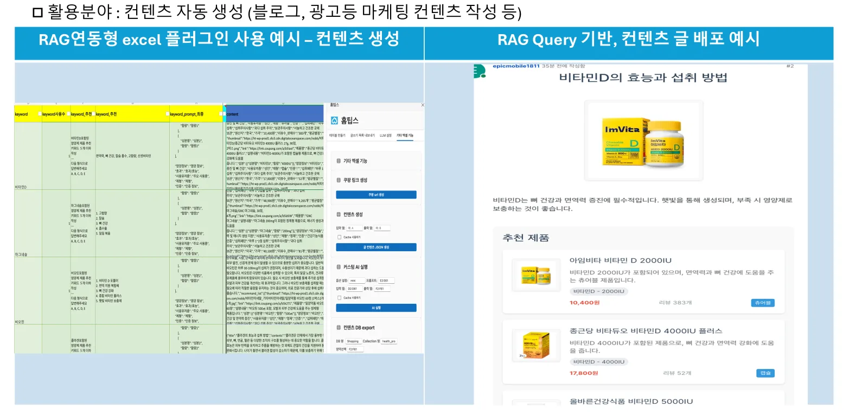Open the epicmobile1811 author link
The width and height of the screenshot is (868, 420).
click(516, 66)
